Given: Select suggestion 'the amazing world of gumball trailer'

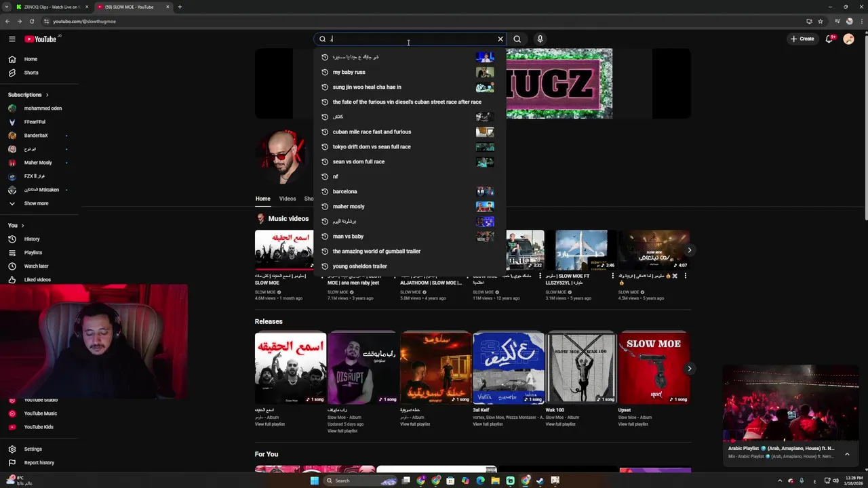Looking at the screenshot, I should pos(410,251).
